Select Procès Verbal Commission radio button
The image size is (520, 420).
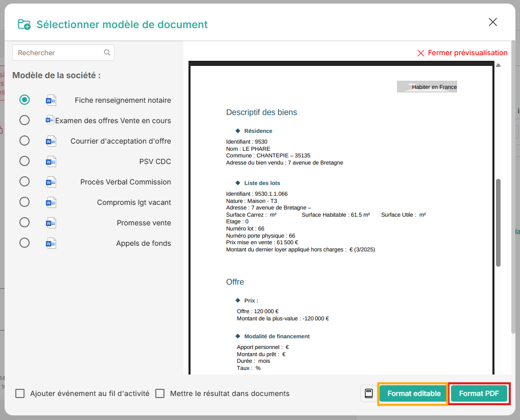point(24,181)
